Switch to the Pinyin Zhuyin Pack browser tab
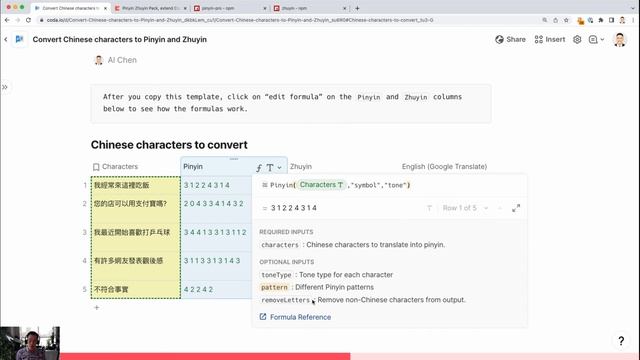Image resolution: width=640 pixels, height=360 pixels. pyautogui.click(x=151, y=8)
